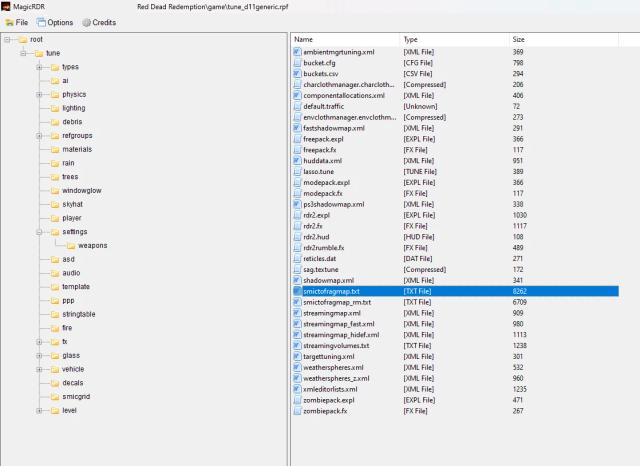Expand the types folder

point(39,67)
